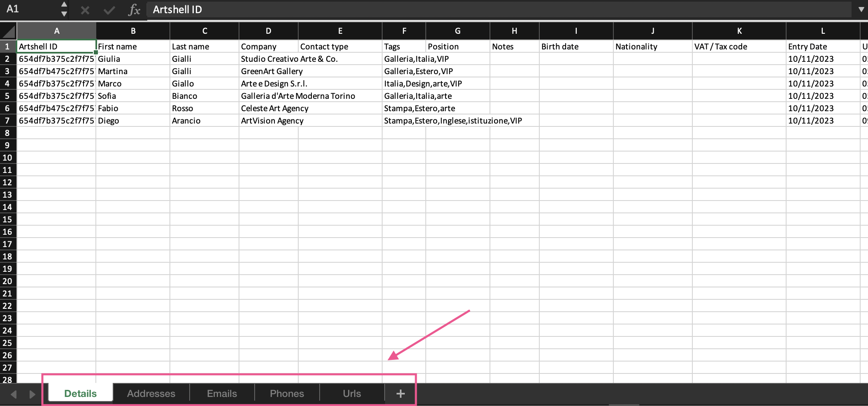
Task: Select column D header
Action: [268, 31]
